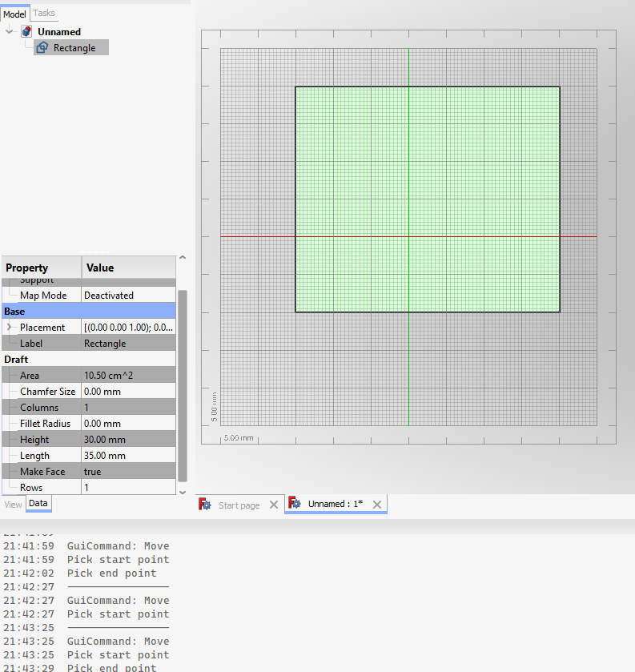635x672 pixels.
Task: Click the property panel vertical scrollbar
Action: pos(182,384)
